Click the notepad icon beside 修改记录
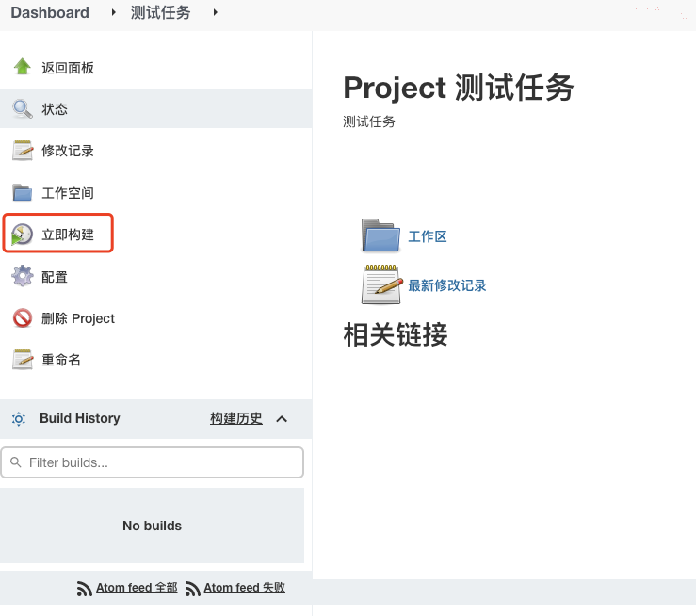 [23, 151]
